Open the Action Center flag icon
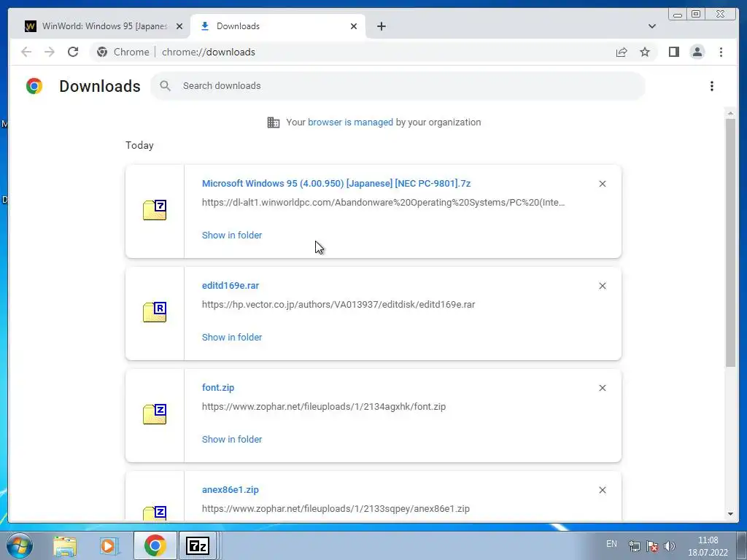This screenshot has height=560, width=747. click(x=652, y=546)
